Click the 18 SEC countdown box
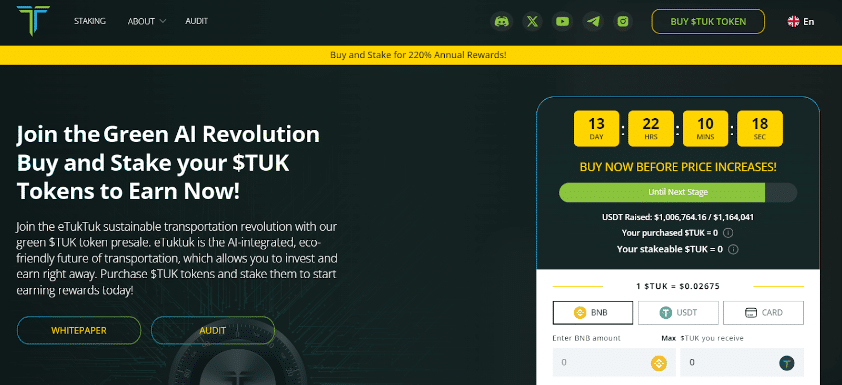Screen dimensions: 842x385 pos(760,128)
